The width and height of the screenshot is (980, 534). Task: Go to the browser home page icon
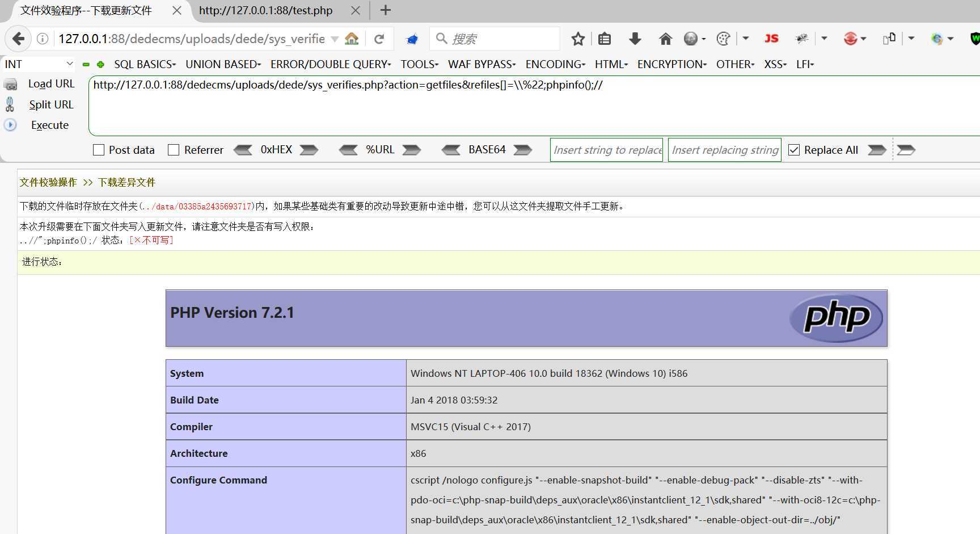coord(665,39)
